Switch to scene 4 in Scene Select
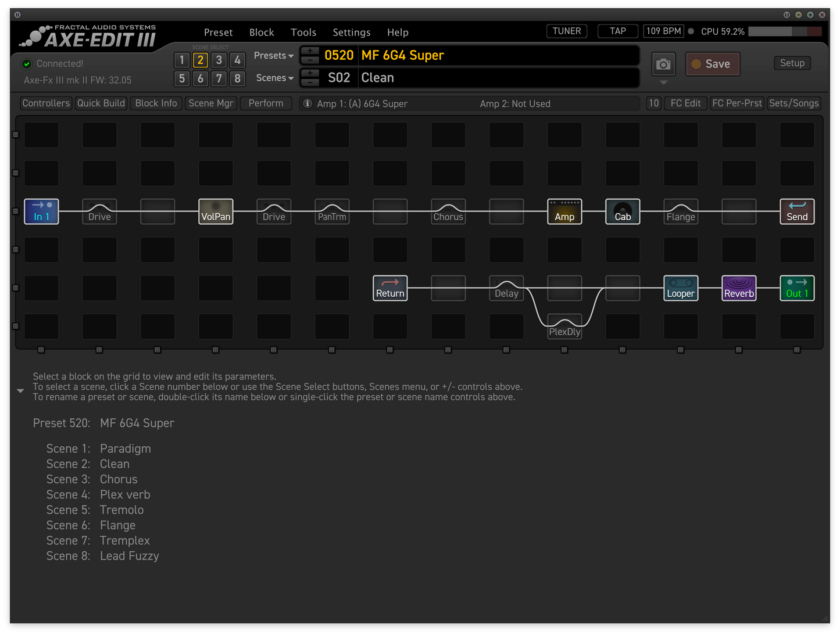Image resolution: width=840 pixels, height=635 pixels. (237, 60)
